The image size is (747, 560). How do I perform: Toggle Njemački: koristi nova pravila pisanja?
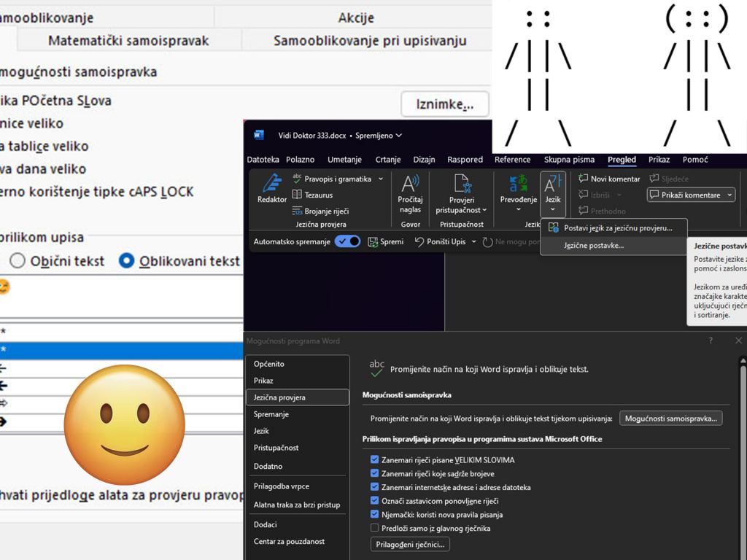coord(374,514)
